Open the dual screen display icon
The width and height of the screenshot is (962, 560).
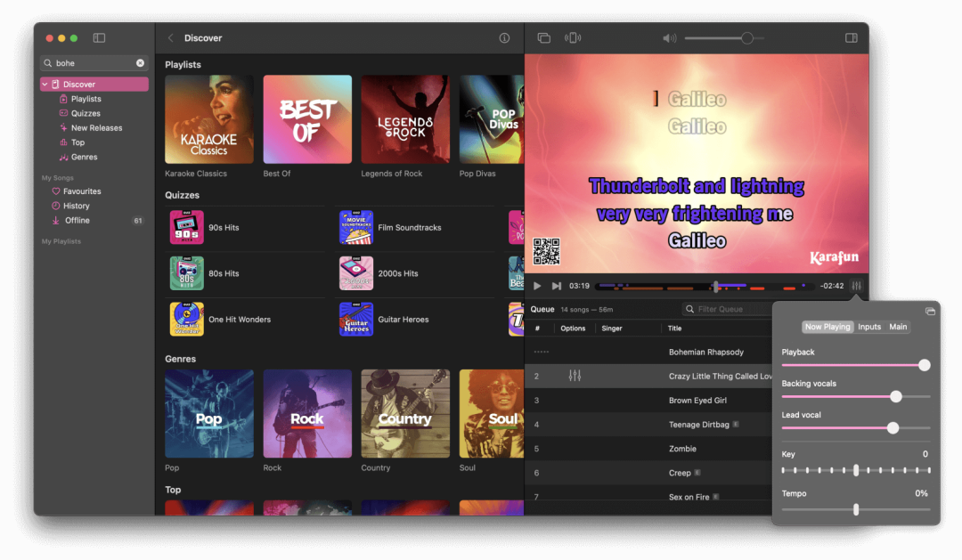click(x=544, y=38)
